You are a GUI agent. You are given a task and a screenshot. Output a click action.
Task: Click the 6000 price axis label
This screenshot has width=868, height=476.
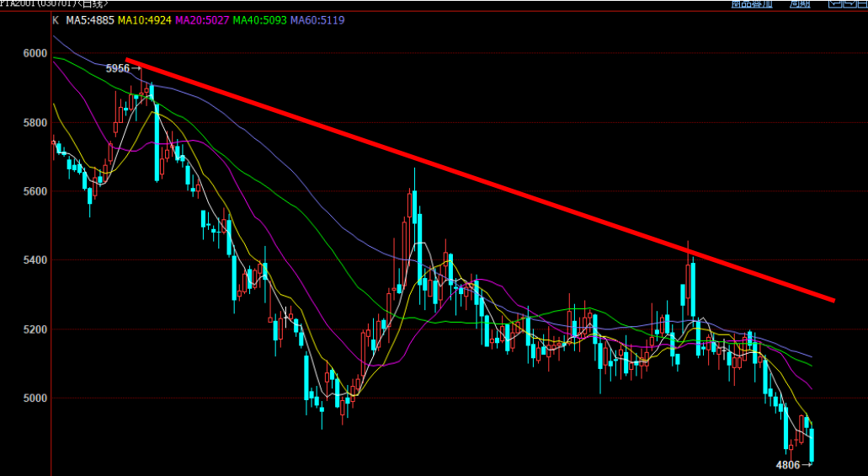[x=36, y=54]
